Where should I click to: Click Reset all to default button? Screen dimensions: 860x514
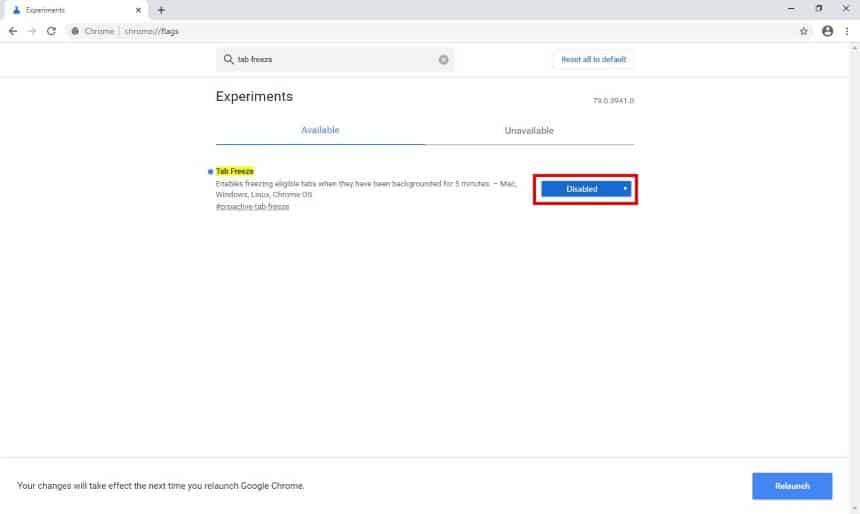pos(593,59)
